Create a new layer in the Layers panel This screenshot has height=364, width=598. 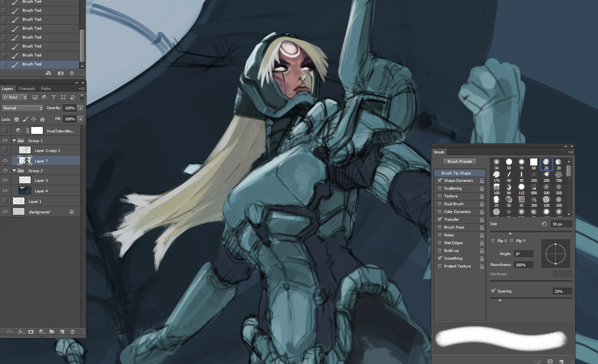(x=62, y=332)
